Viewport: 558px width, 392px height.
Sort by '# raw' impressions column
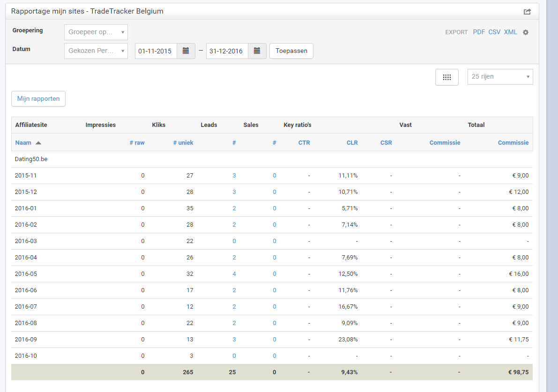click(137, 143)
